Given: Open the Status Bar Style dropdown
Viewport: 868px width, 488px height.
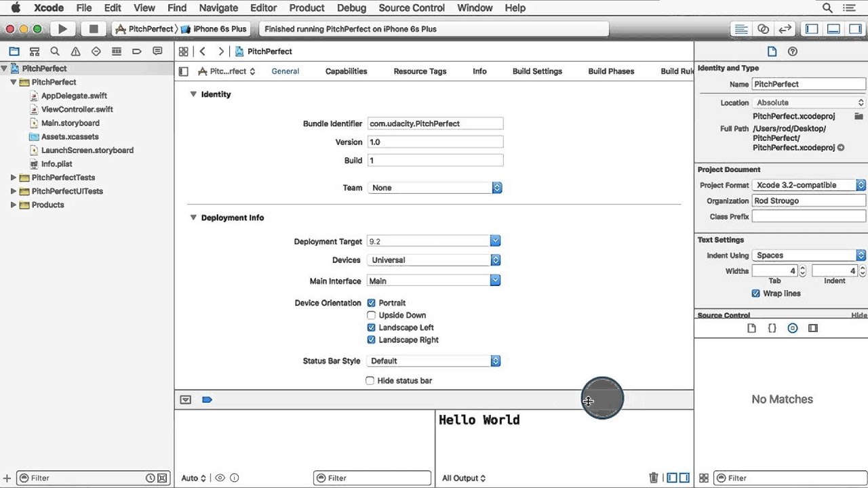Looking at the screenshot, I should pyautogui.click(x=433, y=361).
